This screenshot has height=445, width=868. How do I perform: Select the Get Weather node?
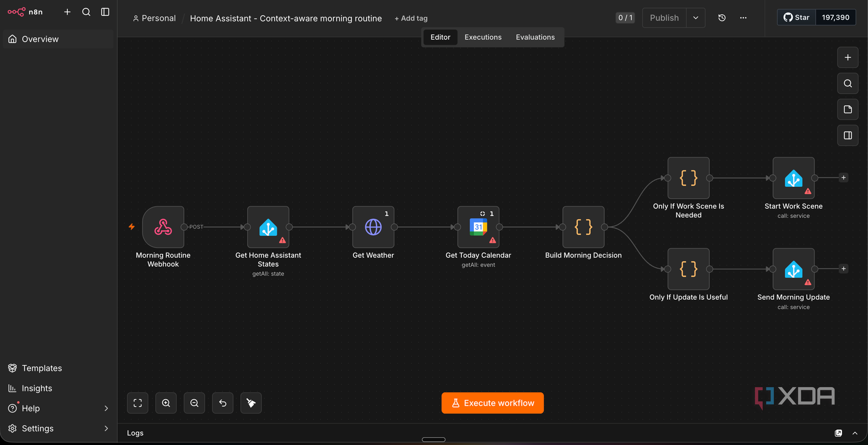tap(373, 227)
